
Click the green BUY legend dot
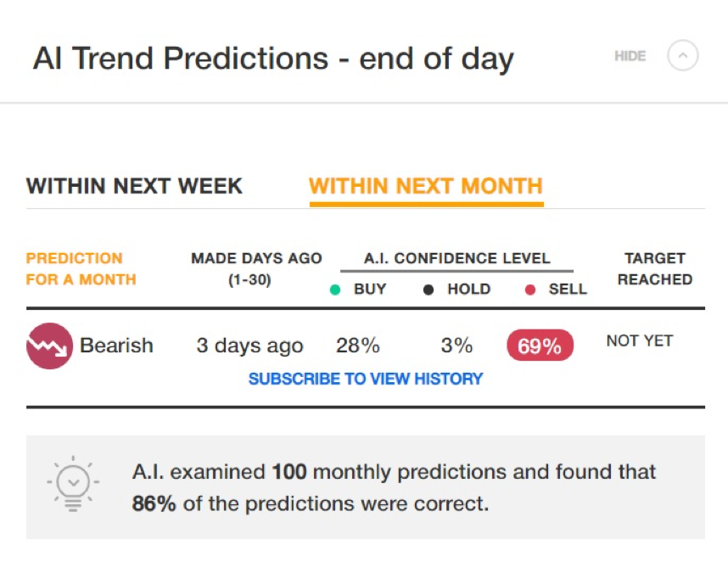coord(335,289)
